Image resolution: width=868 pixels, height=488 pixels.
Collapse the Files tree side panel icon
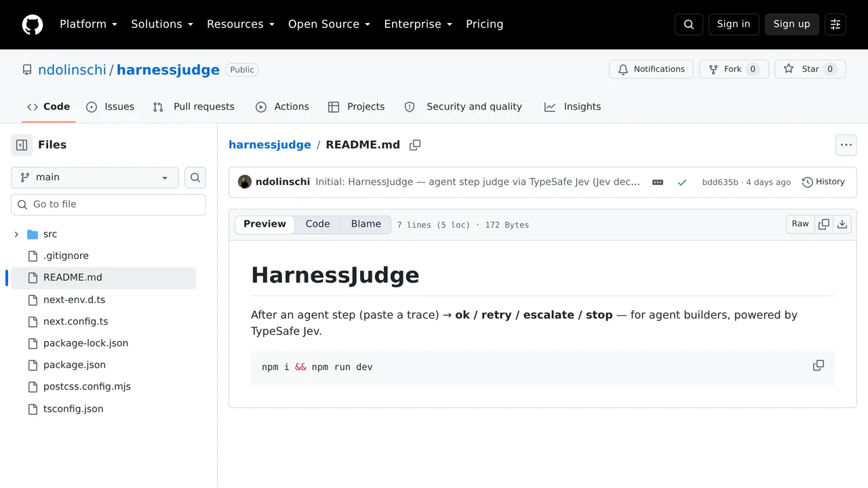(22, 145)
